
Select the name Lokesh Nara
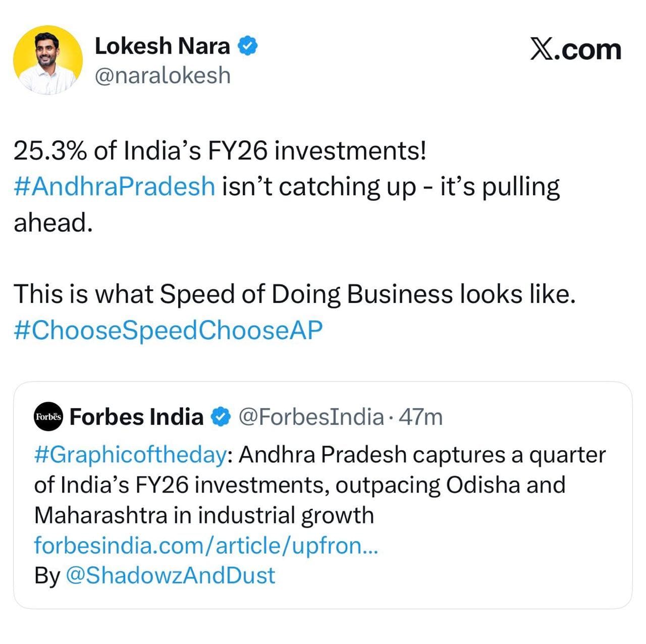click(x=163, y=45)
